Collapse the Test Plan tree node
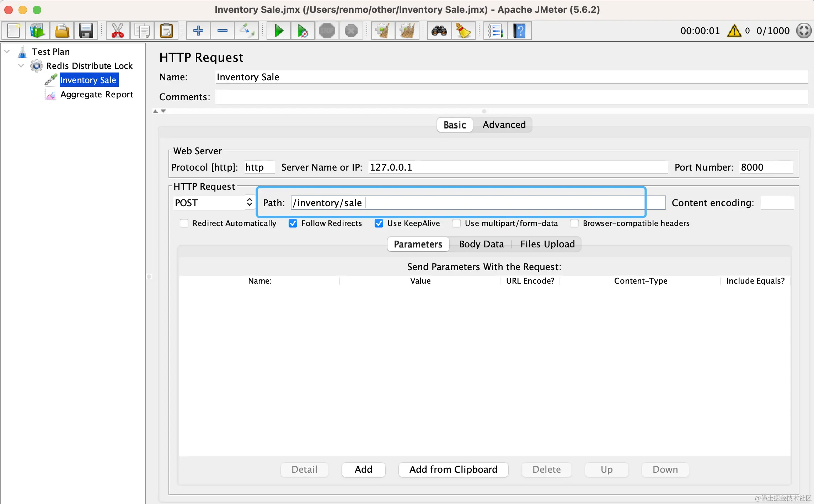814x504 pixels. click(x=7, y=52)
